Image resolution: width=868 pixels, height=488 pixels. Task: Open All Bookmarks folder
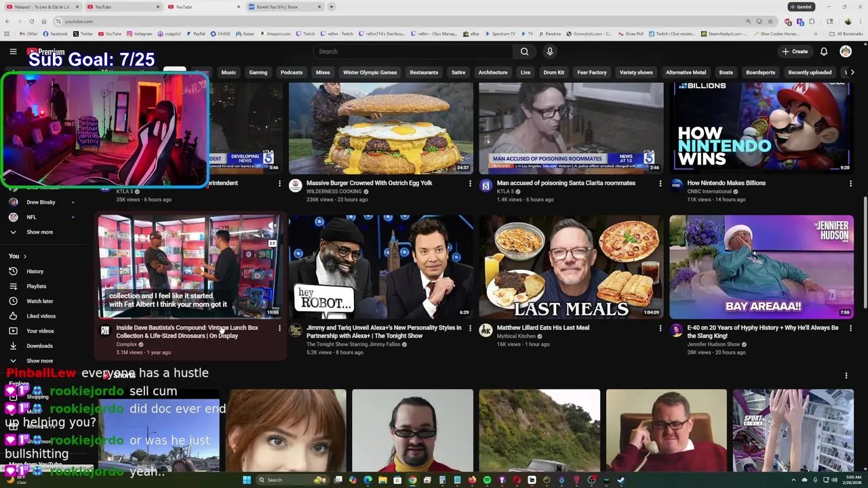[846, 33]
